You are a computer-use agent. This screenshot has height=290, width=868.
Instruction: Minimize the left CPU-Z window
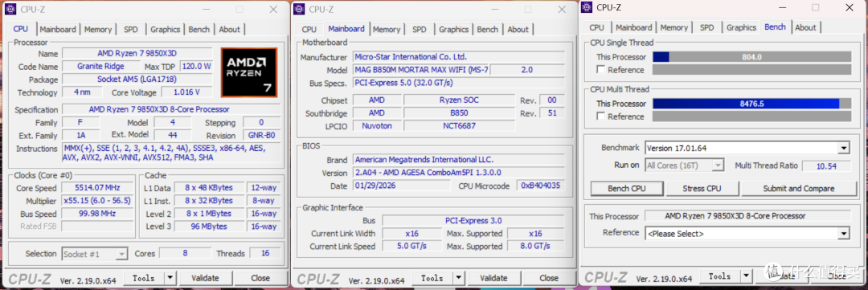(x=206, y=10)
